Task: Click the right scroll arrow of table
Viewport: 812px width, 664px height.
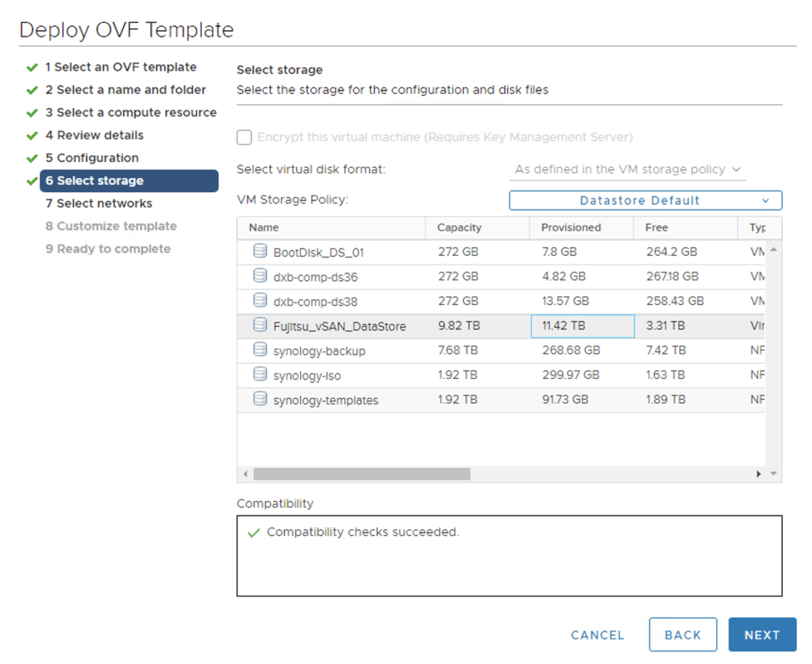Action: pyautogui.click(x=759, y=474)
